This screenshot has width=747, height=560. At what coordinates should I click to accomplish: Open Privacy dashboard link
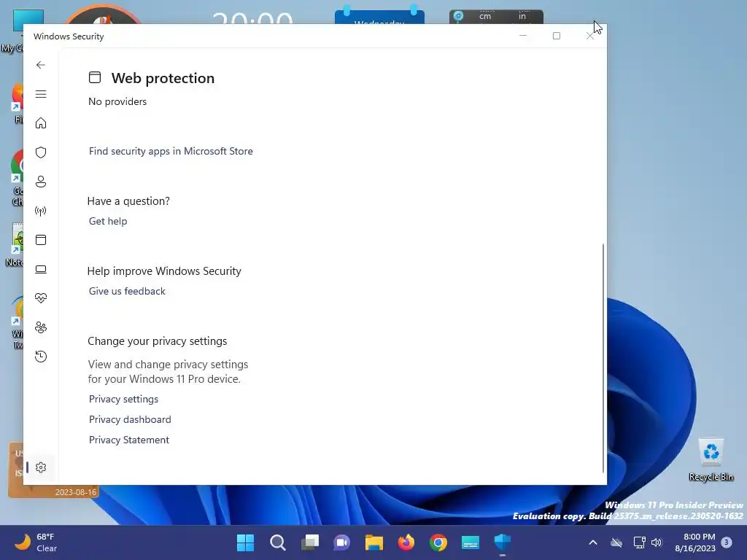(x=130, y=419)
